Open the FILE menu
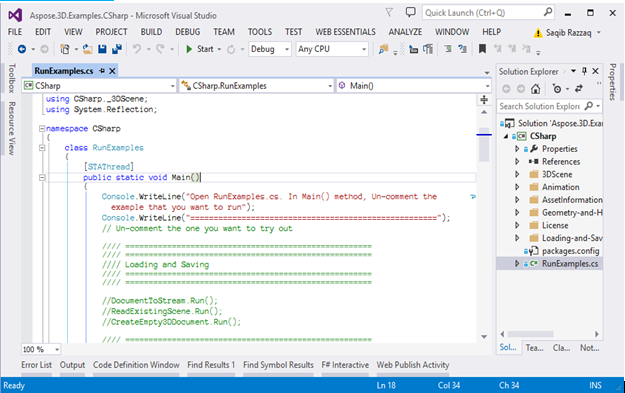This screenshot has height=393, width=625. coord(15,32)
